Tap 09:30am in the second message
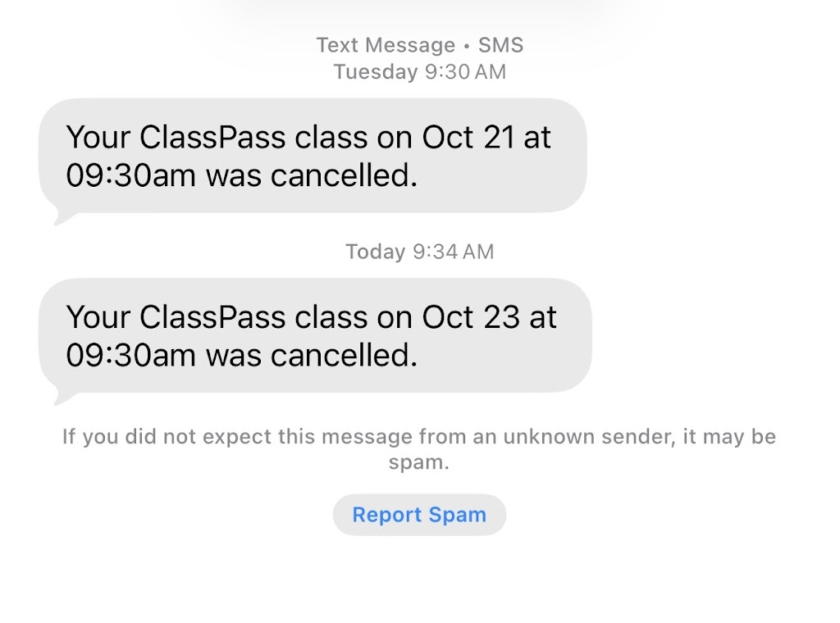 click(x=130, y=355)
